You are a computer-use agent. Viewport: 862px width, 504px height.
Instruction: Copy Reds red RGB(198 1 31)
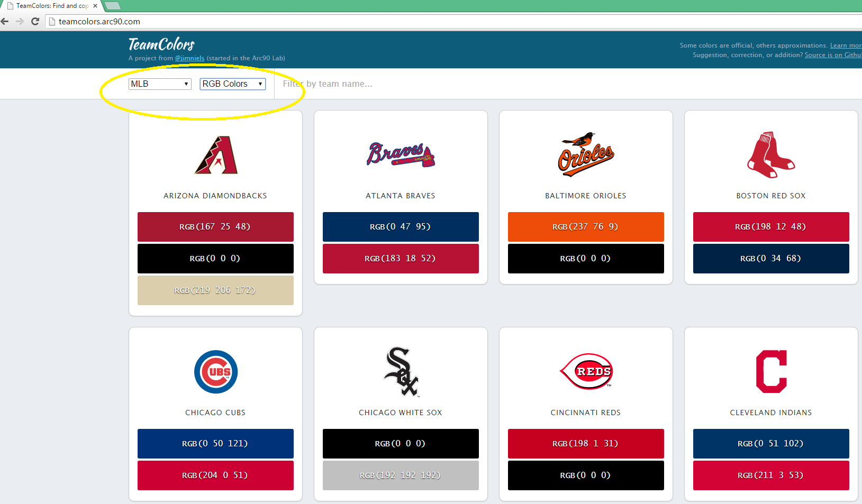[586, 444]
